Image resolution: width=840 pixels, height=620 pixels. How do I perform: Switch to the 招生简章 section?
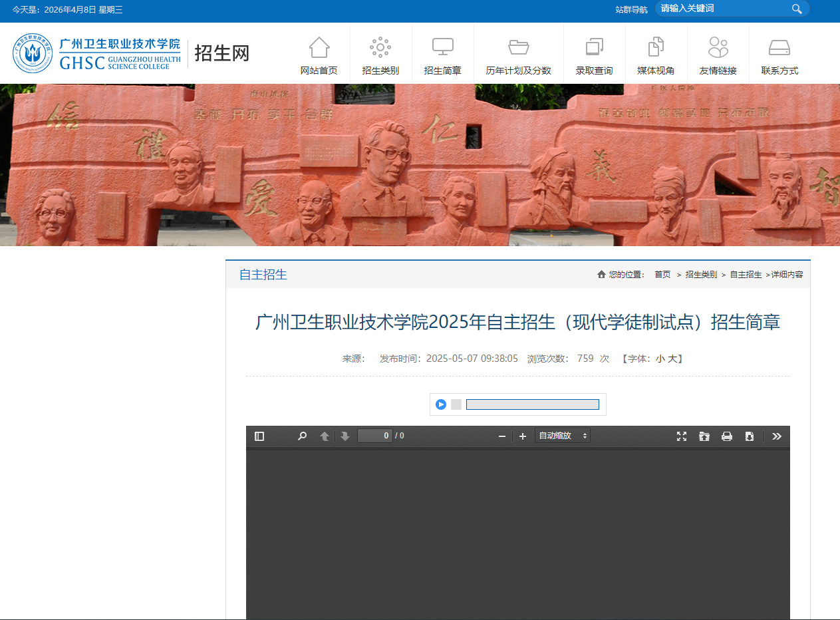(443, 53)
